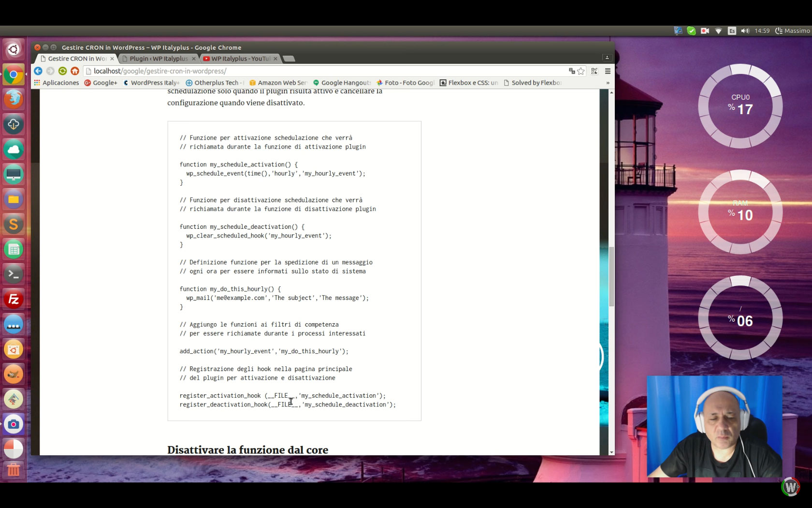
Task: Open the Wi-Fi network indicator
Action: 719,30
